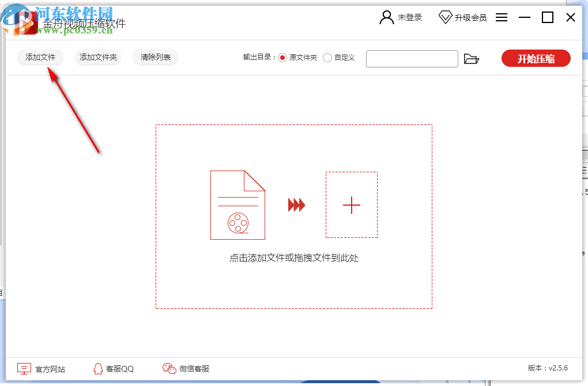This screenshot has height=386, width=588.
Task: Click 添加文件 to add files
Action: click(x=40, y=58)
